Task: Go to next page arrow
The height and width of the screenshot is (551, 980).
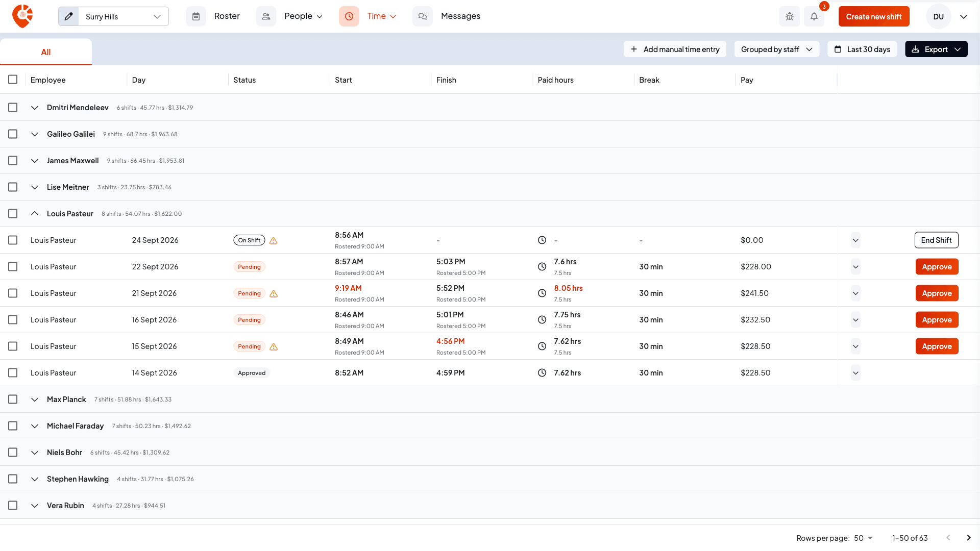Action: [x=969, y=538]
